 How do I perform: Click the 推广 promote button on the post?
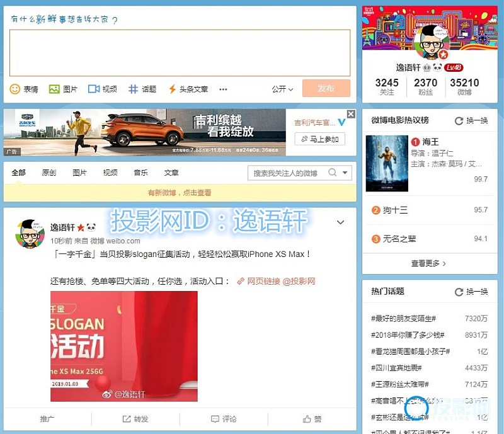(x=47, y=419)
